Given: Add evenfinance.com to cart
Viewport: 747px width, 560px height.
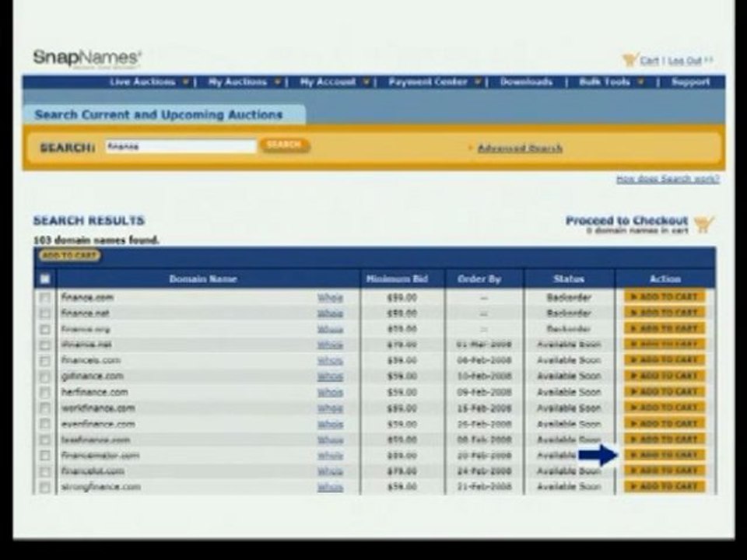Looking at the screenshot, I should [x=665, y=423].
